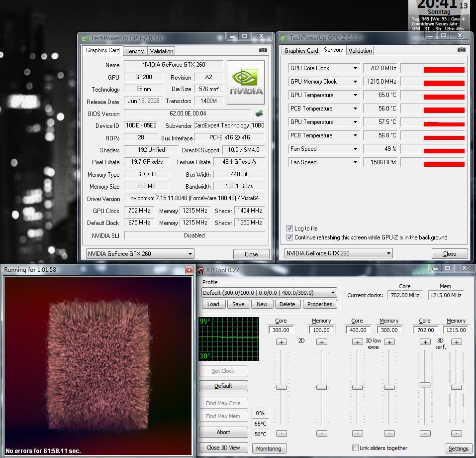This screenshot has width=476, height=458.
Task: Click 3D low power Core field 400.00
Action: [358, 330]
